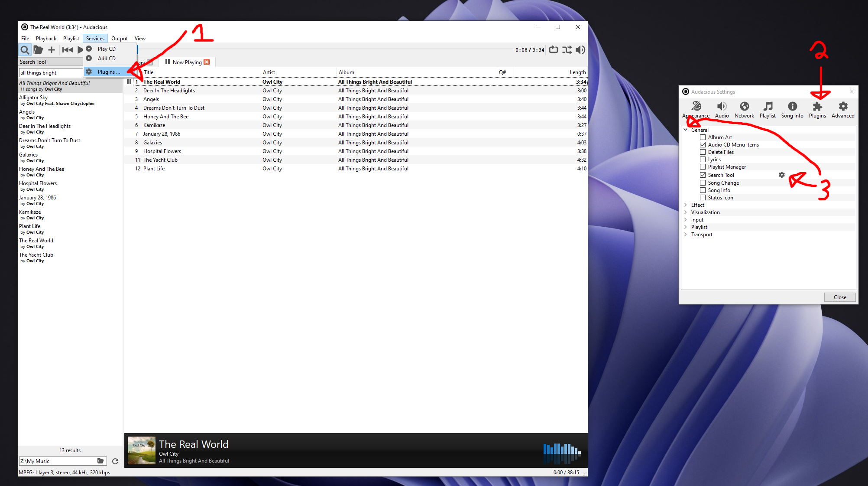Open the Playlist menu
The image size is (868, 486).
[x=71, y=39]
